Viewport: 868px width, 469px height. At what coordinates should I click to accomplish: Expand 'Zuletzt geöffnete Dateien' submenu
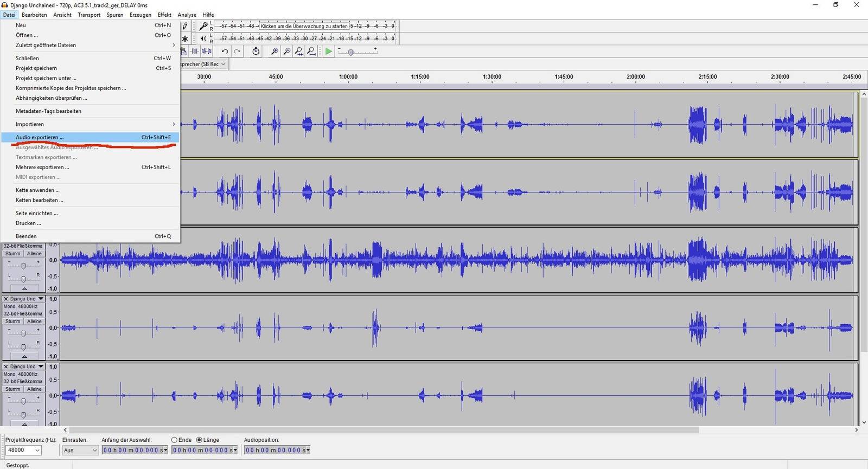tap(90, 45)
